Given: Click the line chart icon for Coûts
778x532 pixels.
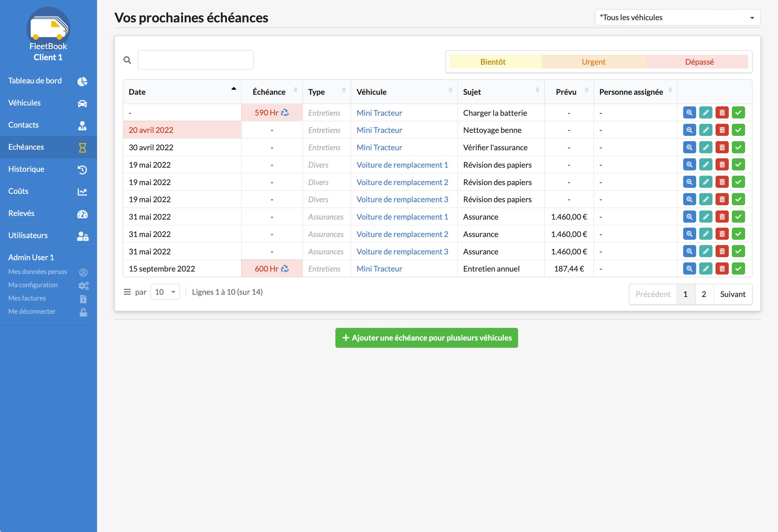Looking at the screenshot, I should (82, 192).
